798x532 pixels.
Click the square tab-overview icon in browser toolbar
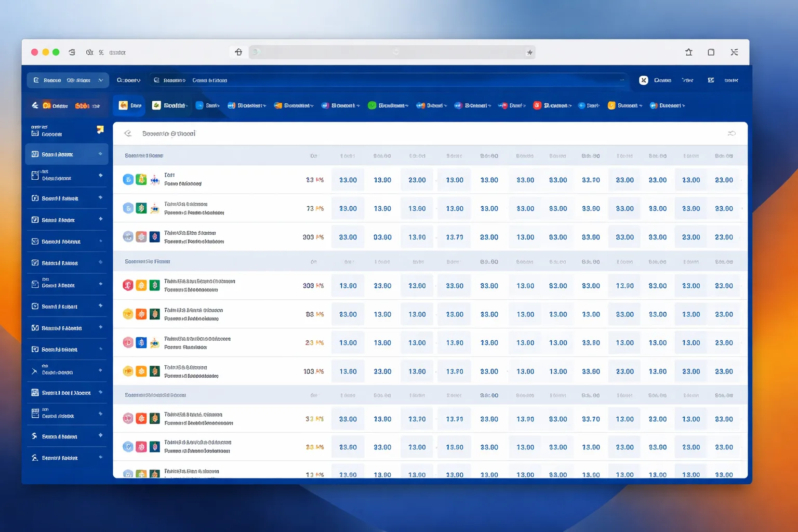click(x=711, y=52)
